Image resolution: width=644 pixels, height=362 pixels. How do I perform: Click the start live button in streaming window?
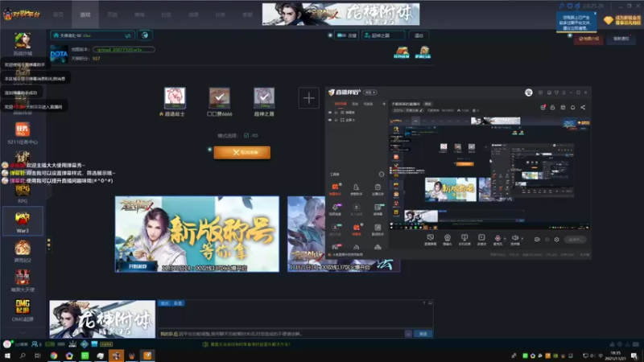click(x=575, y=239)
